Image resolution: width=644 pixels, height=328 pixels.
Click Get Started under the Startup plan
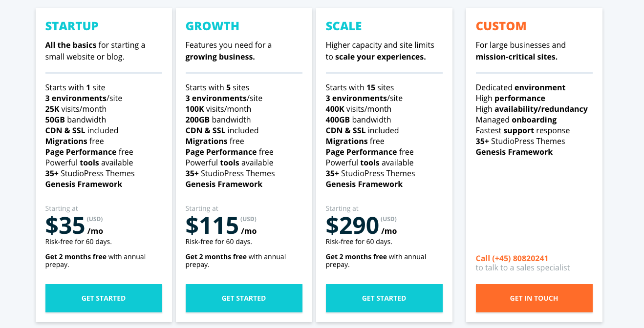[x=104, y=298]
